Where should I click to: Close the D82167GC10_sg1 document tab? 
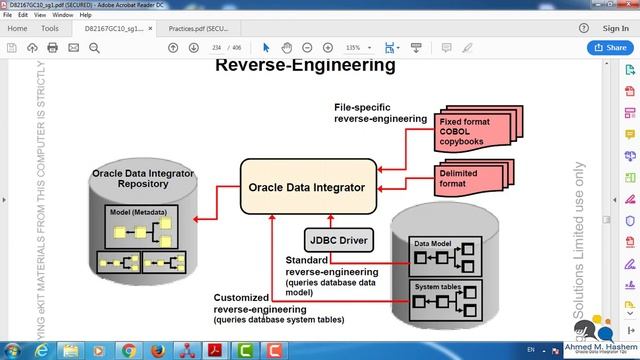click(150, 29)
